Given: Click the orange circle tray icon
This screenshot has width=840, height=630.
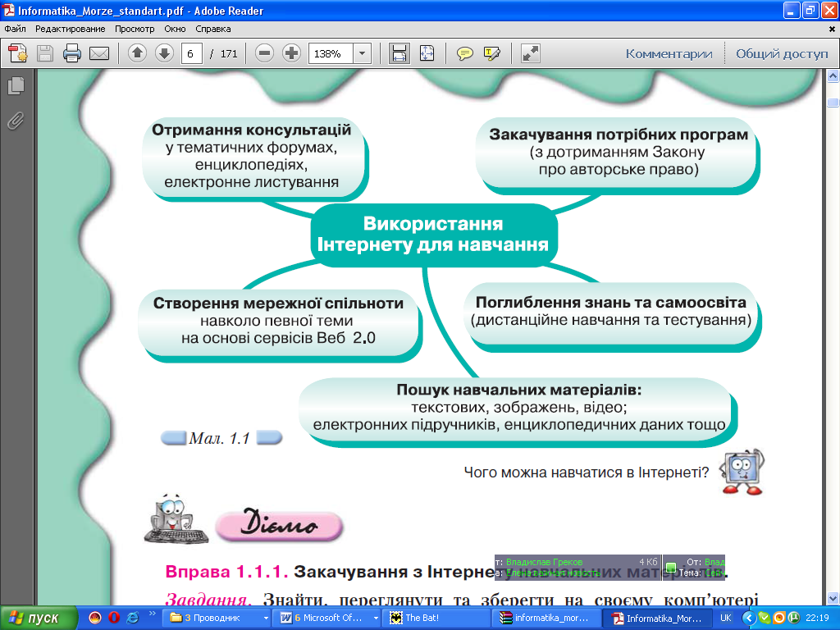Looking at the screenshot, I should pos(779,618).
